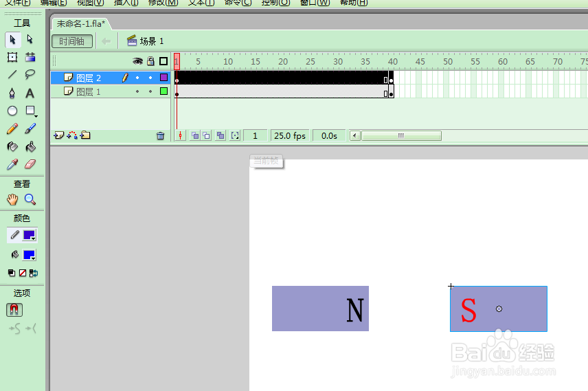Click the Add Motion Guide icon

72,135
